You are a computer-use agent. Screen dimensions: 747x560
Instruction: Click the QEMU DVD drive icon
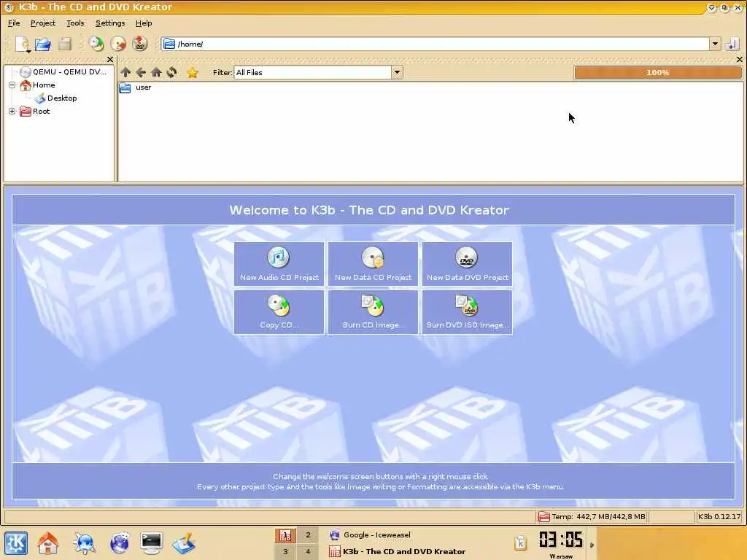(x=26, y=72)
